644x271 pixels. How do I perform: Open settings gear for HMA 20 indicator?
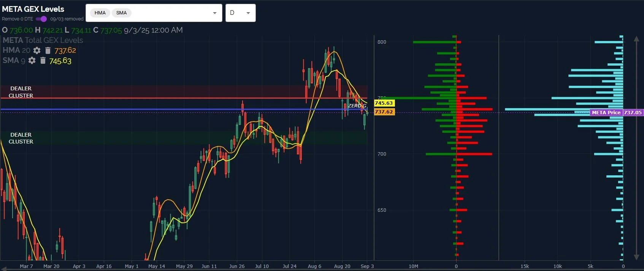coord(37,50)
